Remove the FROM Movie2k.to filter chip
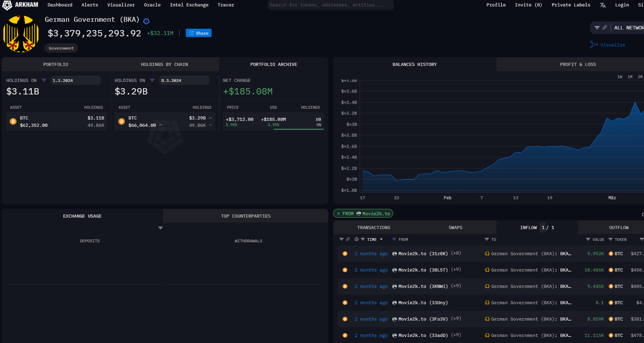Viewport: 644px width, 343px height. (x=338, y=214)
